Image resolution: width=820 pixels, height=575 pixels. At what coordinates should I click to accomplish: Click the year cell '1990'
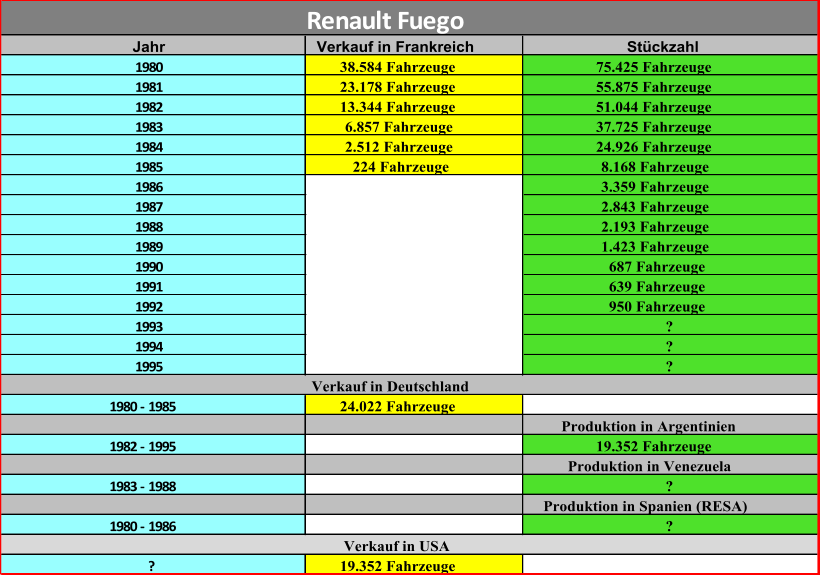[x=153, y=265]
